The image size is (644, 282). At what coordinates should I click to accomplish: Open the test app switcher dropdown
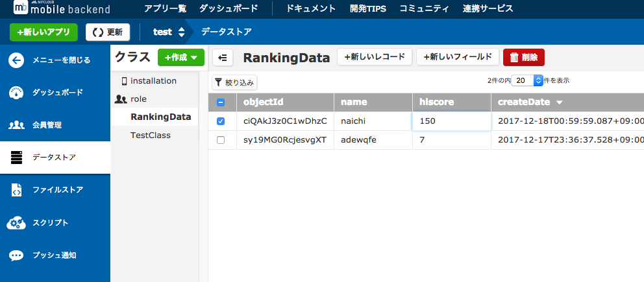169,32
